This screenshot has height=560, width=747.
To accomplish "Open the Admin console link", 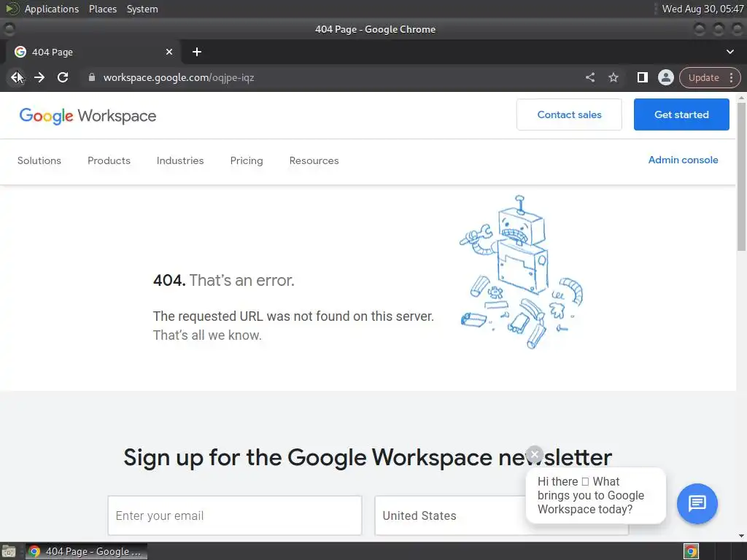I will [683, 160].
